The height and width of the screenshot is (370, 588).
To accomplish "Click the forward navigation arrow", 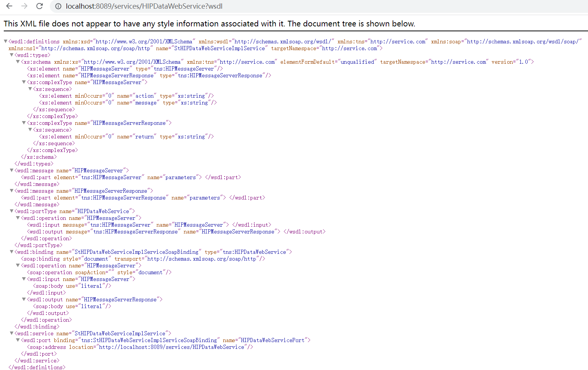I will (x=24, y=6).
